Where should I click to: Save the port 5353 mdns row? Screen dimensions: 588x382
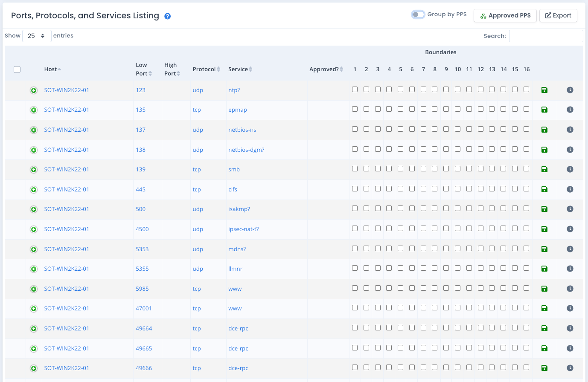pos(544,249)
